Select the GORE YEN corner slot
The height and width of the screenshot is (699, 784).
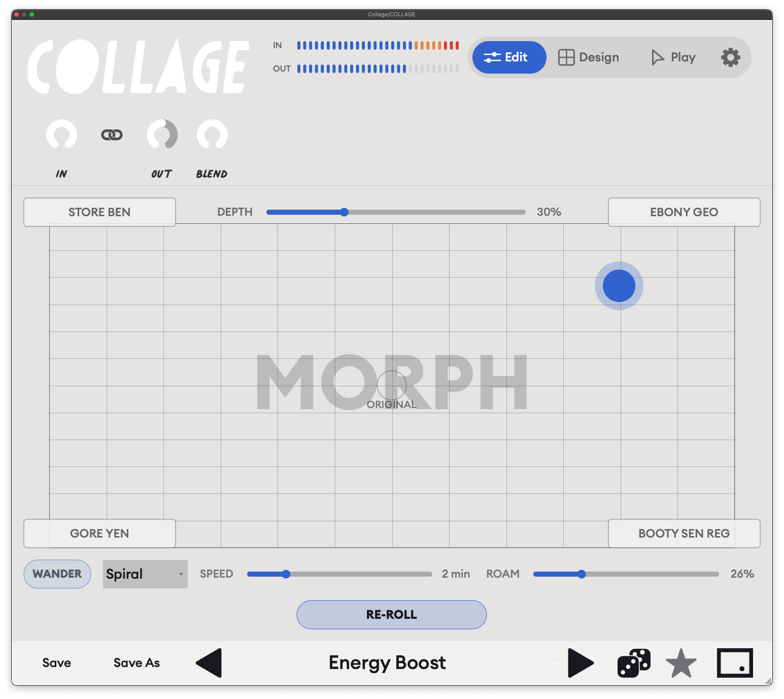[99, 534]
